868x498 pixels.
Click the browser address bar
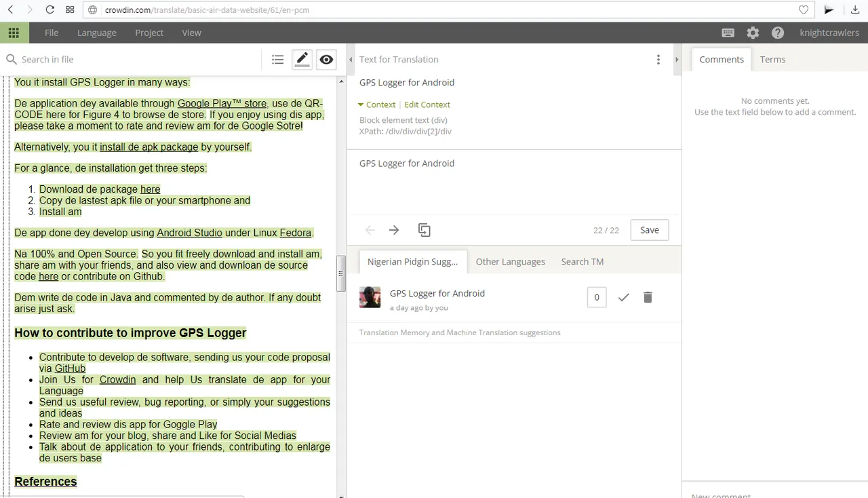pos(448,10)
